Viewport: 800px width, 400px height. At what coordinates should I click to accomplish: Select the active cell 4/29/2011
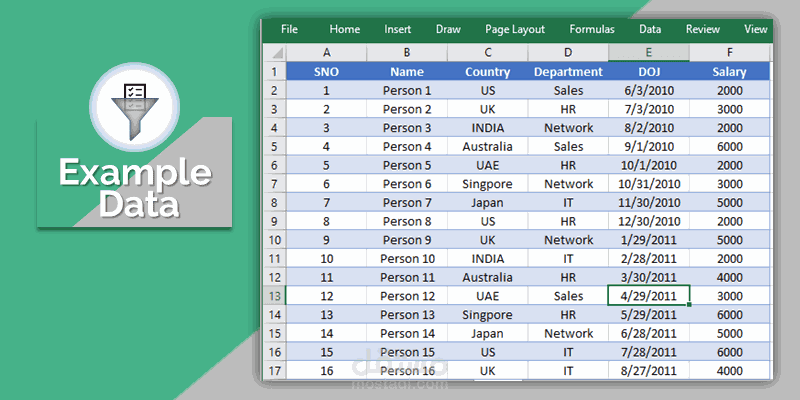[648, 296]
